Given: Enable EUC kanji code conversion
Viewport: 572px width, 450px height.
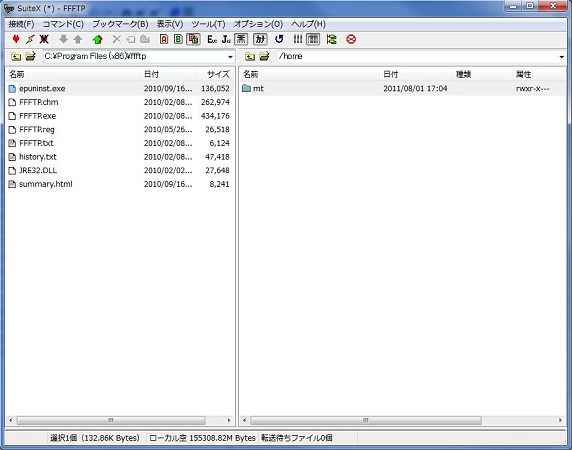Looking at the screenshot, I should (212, 39).
